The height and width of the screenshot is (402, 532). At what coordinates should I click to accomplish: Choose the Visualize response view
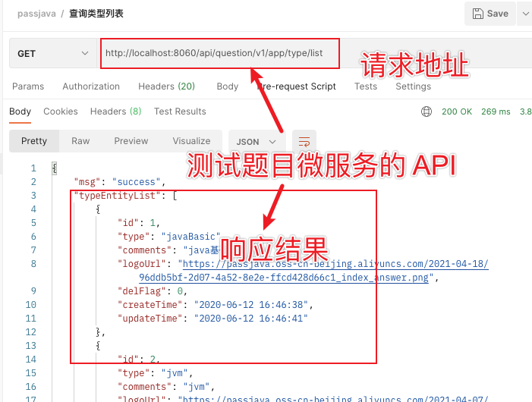[x=191, y=141]
